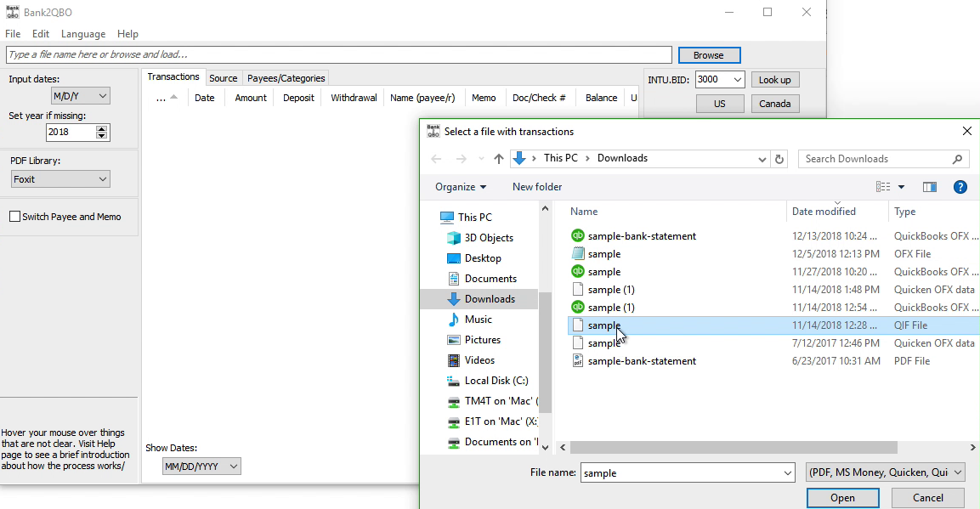The width and height of the screenshot is (980, 509).
Task: Click the Videos folder icon
Action: [x=454, y=360]
